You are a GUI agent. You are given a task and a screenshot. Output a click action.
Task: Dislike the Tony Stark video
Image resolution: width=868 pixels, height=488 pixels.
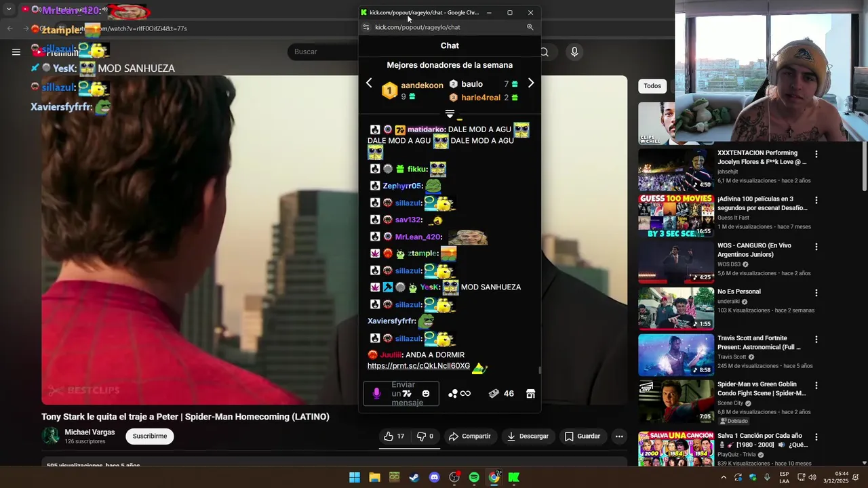(x=425, y=436)
